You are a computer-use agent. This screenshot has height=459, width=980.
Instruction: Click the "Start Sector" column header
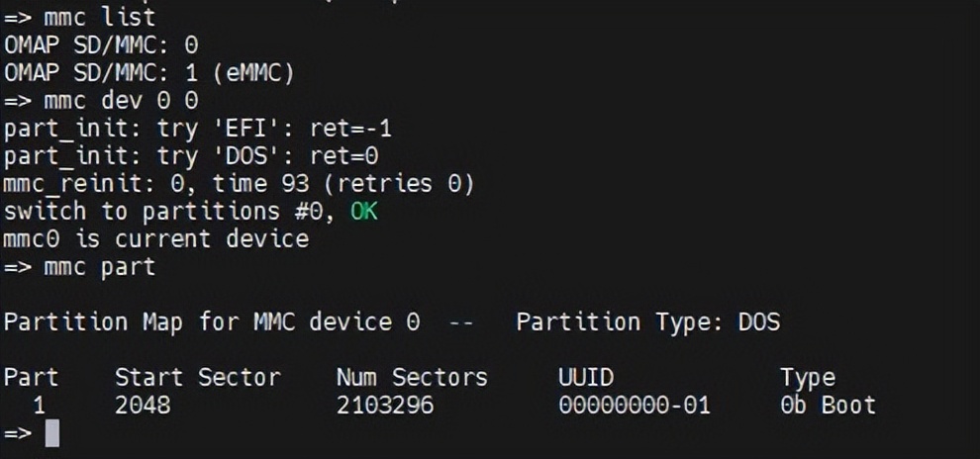[x=197, y=377]
